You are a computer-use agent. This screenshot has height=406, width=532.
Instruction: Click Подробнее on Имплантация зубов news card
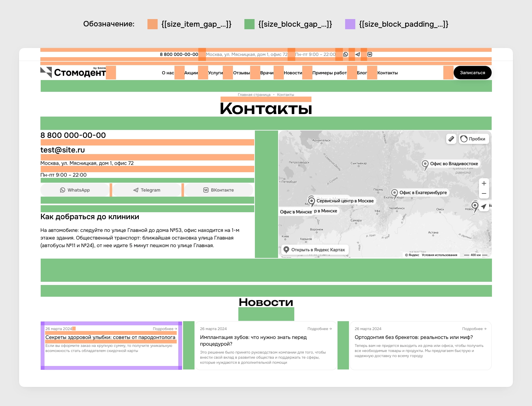pos(319,329)
